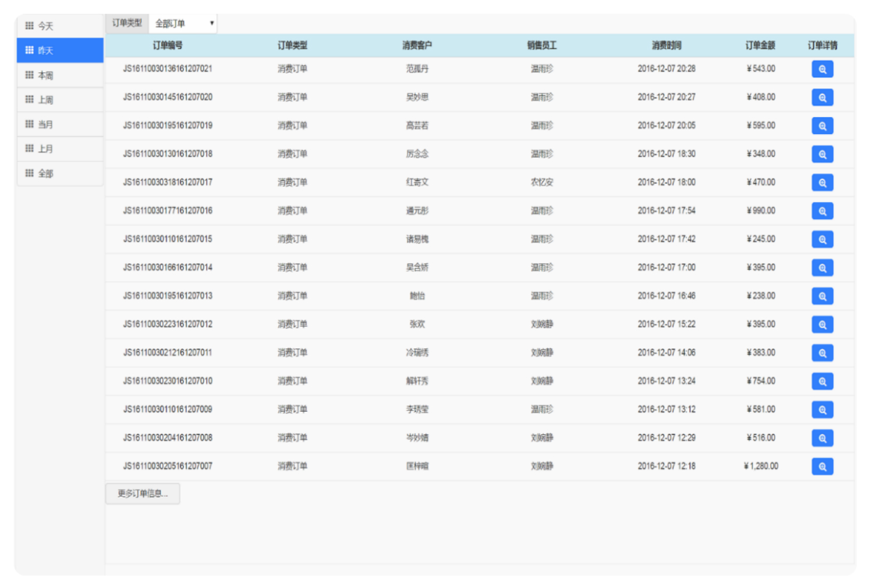872x588 pixels.
Task: Choose 本周 from the sidebar
Action: click(x=60, y=76)
